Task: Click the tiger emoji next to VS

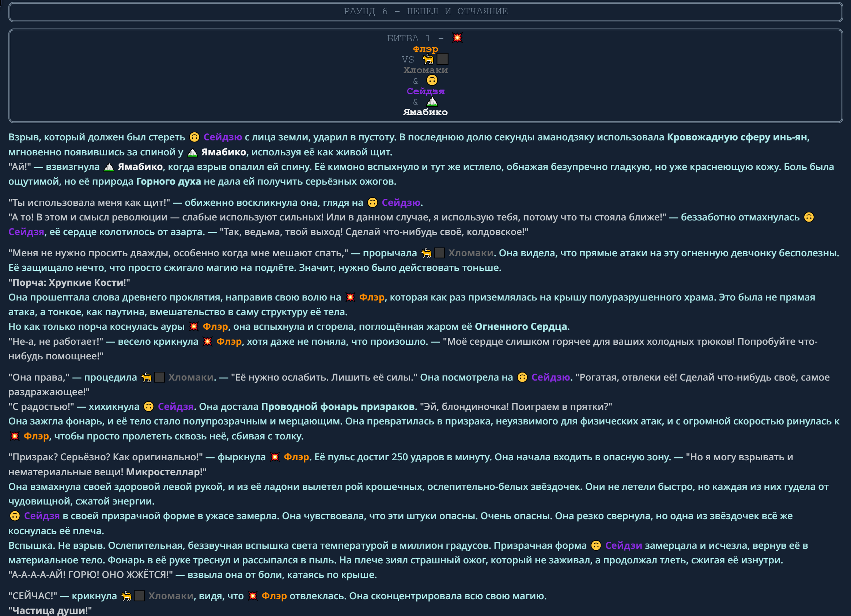Action: (428, 59)
